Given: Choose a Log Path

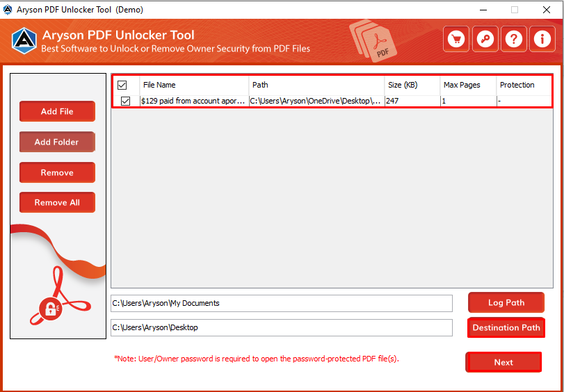Looking at the screenshot, I should pos(506,303).
